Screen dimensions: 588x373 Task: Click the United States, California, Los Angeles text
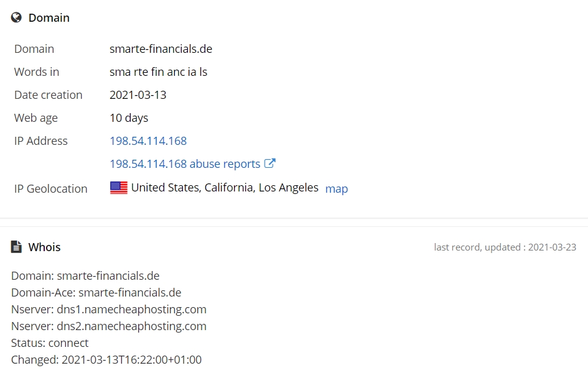coord(225,188)
